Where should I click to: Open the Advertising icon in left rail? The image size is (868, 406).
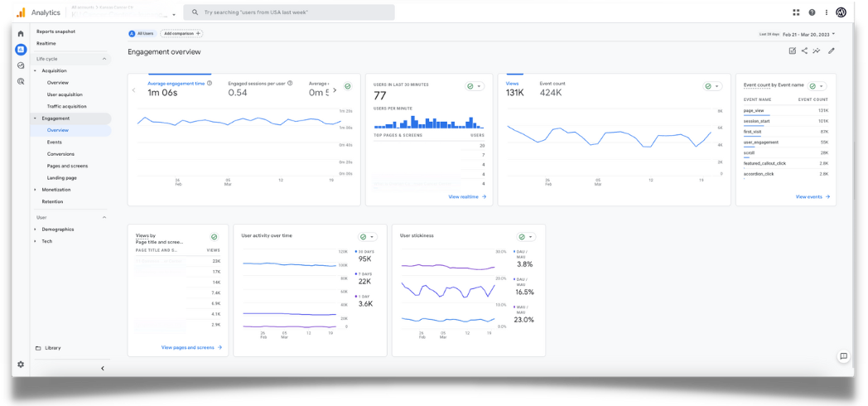click(21, 81)
